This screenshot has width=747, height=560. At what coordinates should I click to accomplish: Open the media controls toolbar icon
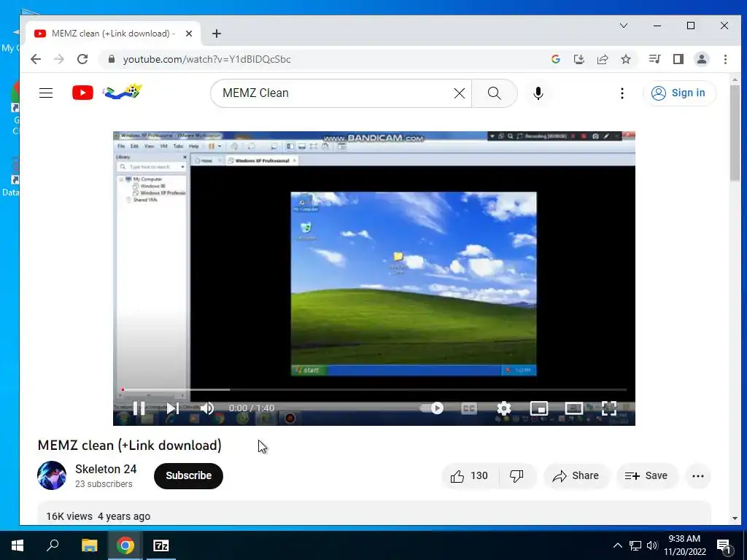click(654, 59)
